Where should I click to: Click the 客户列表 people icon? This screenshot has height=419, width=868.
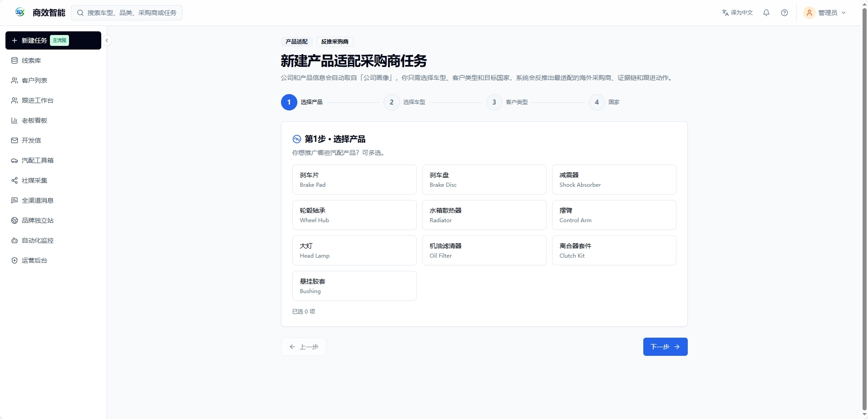[x=15, y=80]
